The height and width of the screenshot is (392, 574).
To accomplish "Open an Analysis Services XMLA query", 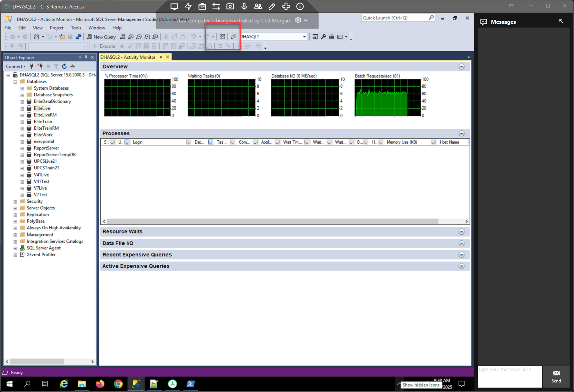I will pos(147,37).
